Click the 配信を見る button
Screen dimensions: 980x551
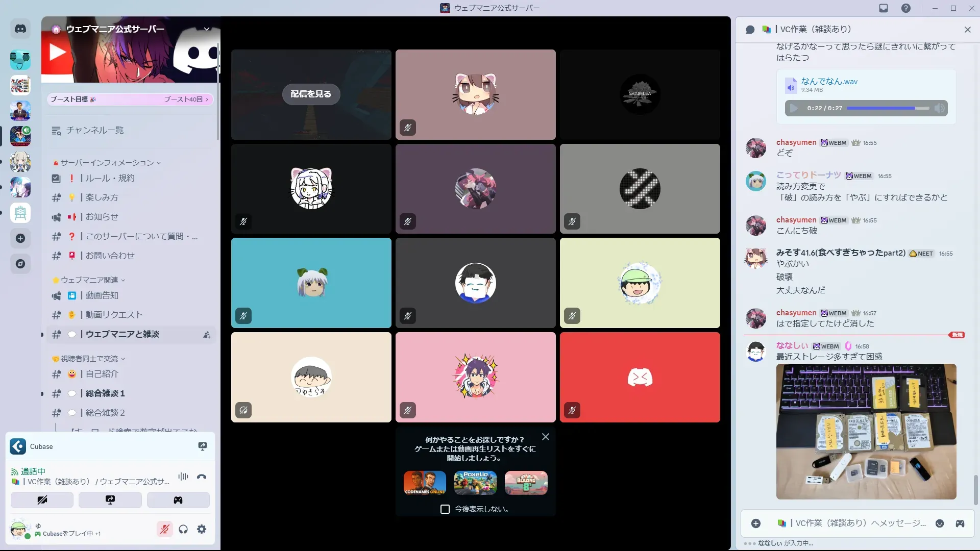pos(311,94)
